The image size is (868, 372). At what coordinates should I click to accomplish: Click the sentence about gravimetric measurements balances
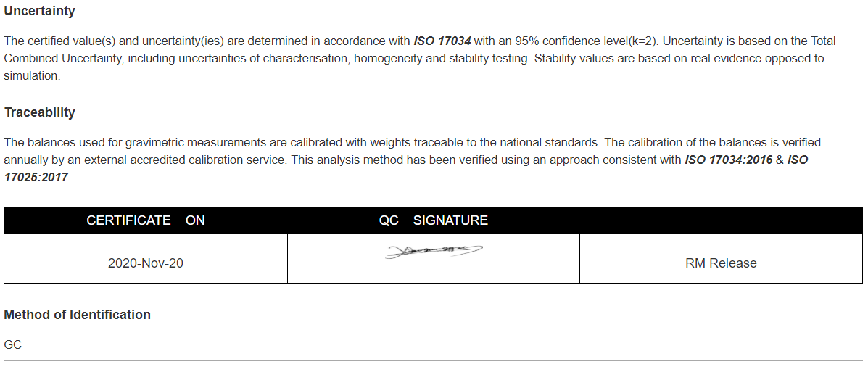[302, 143]
